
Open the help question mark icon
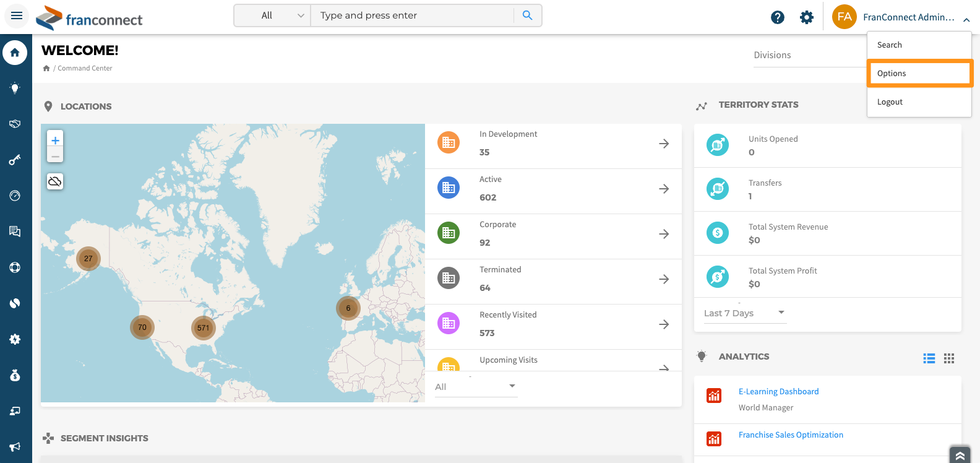(778, 17)
